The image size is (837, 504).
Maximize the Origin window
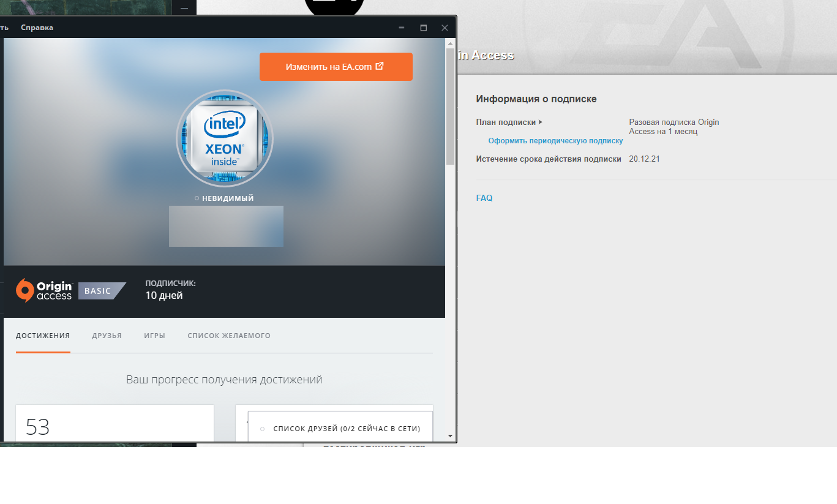[x=423, y=28]
